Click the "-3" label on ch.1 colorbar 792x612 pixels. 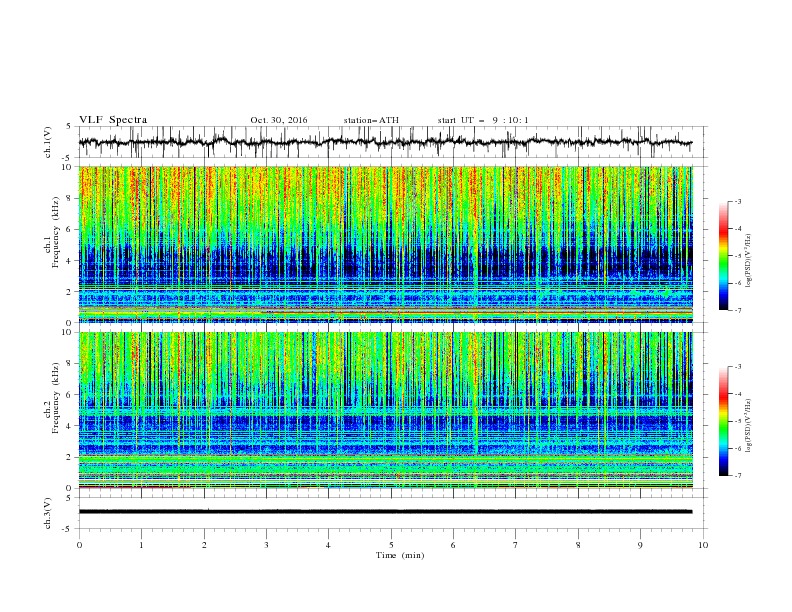738,201
